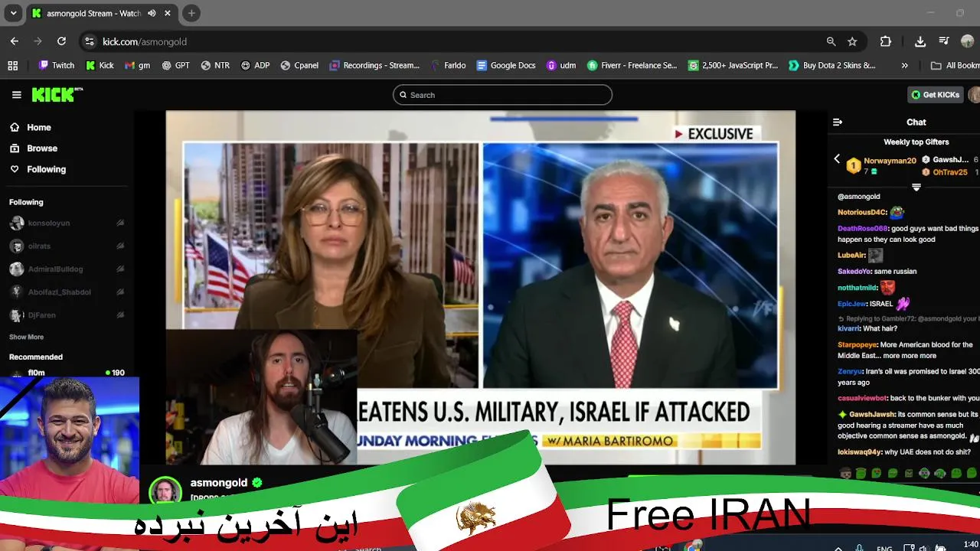Click the username casualviewbot in chat
980x551 pixels.
pos(862,399)
